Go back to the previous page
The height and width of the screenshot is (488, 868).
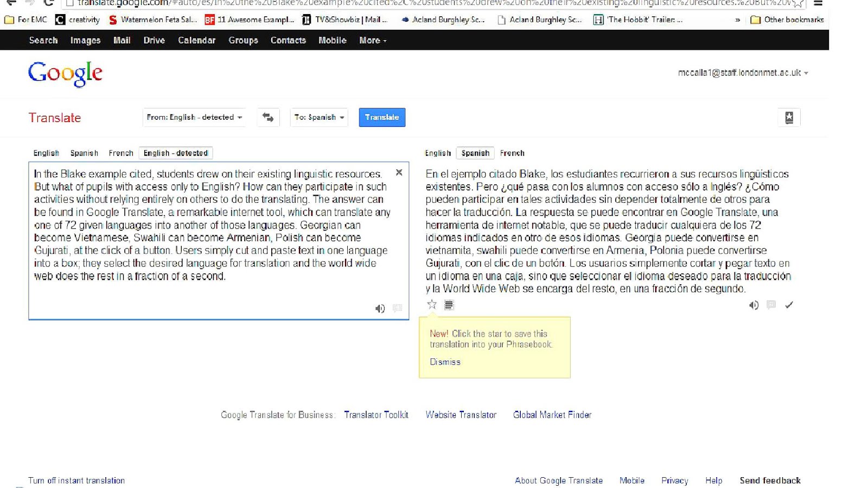(11, 3)
